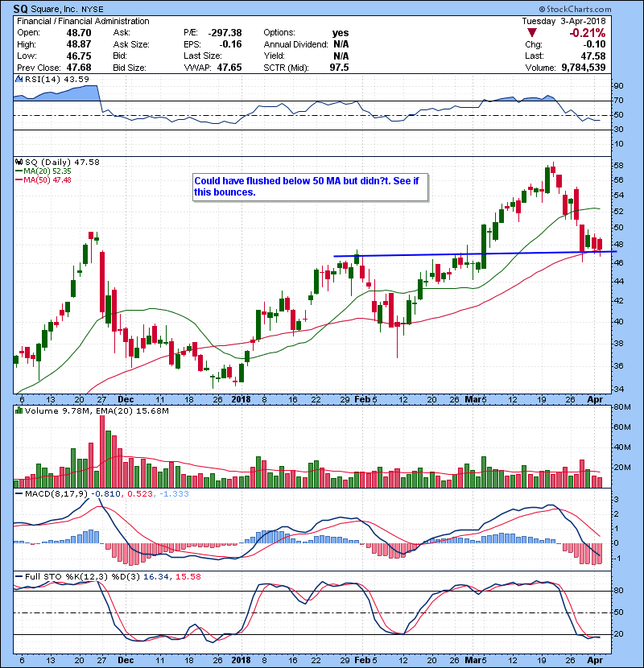Click the VWAP value 47.65
The height and width of the screenshot is (668, 644).
coord(229,68)
